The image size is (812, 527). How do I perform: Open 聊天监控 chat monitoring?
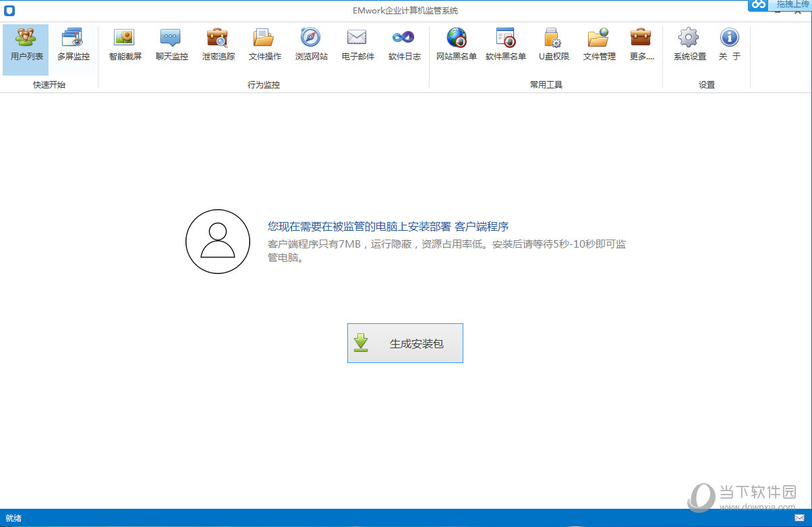pyautogui.click(x=171, y=46)
